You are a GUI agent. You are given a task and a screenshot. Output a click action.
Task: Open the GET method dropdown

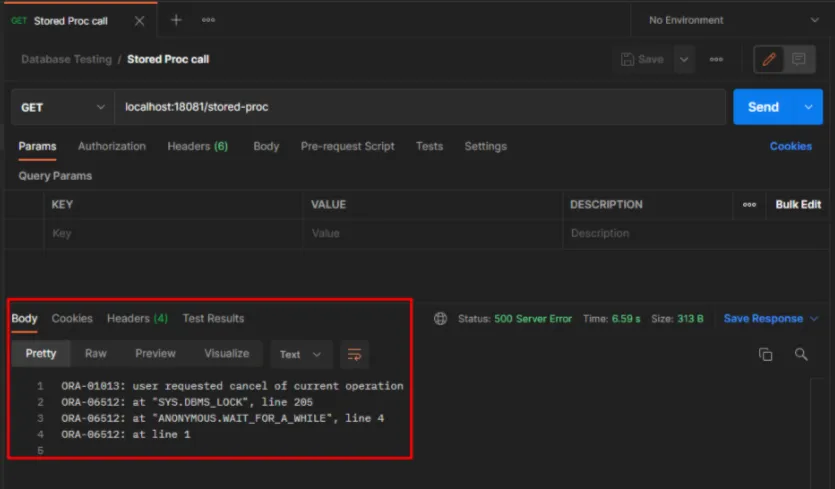click(63, 107)
